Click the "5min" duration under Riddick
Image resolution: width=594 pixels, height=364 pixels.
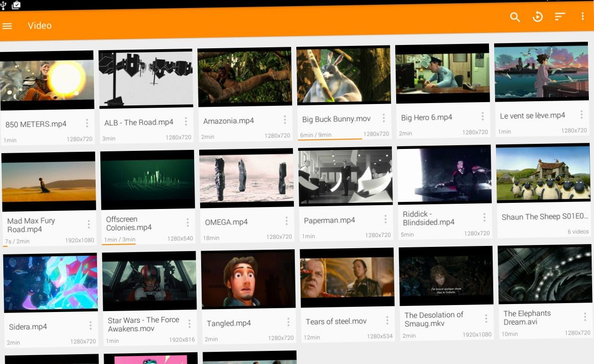tap(407, 234)
